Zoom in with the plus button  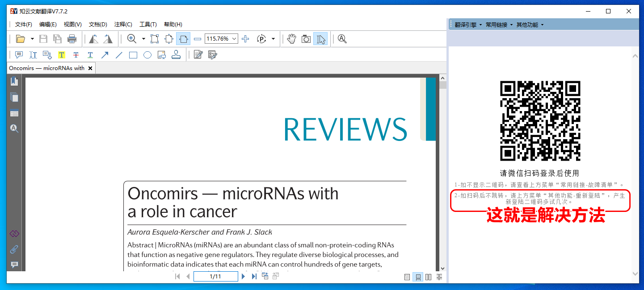[245, 39]
